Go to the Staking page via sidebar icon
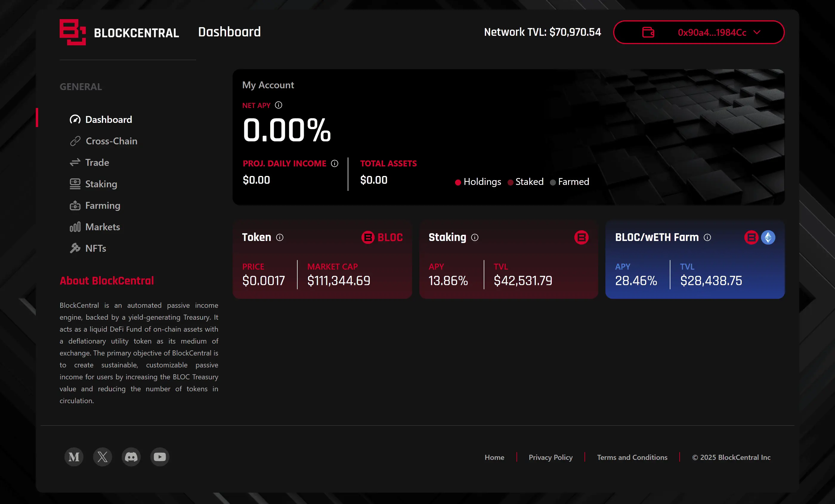This screenshot has height=504, width=835. 75,184
